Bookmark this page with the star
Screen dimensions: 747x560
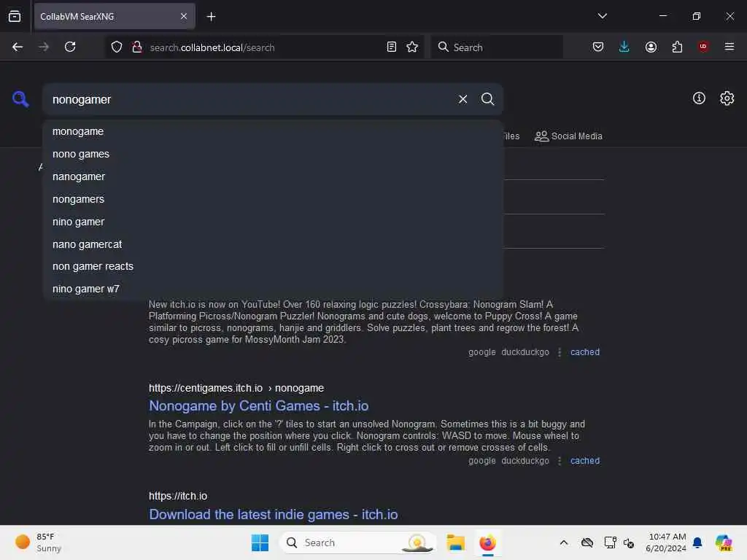(412, 47)
